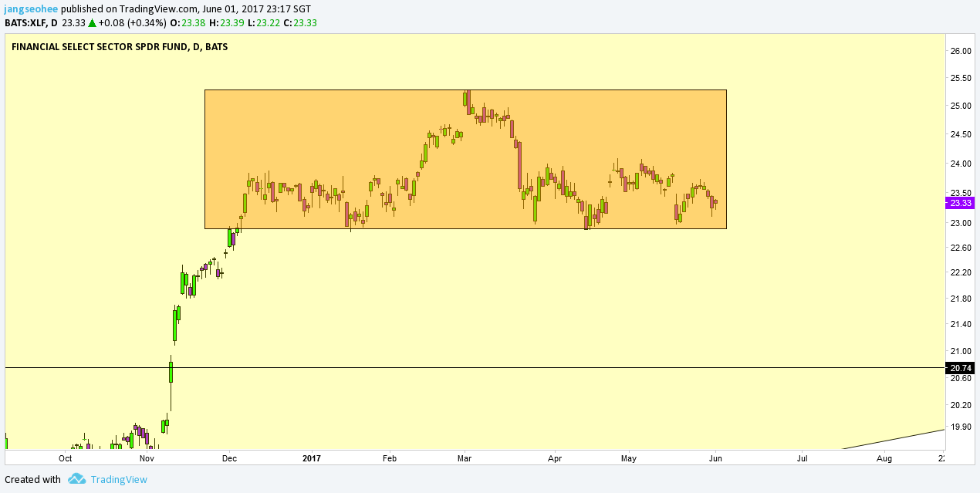Click the 22.60 price axis label

pos(961,248)
